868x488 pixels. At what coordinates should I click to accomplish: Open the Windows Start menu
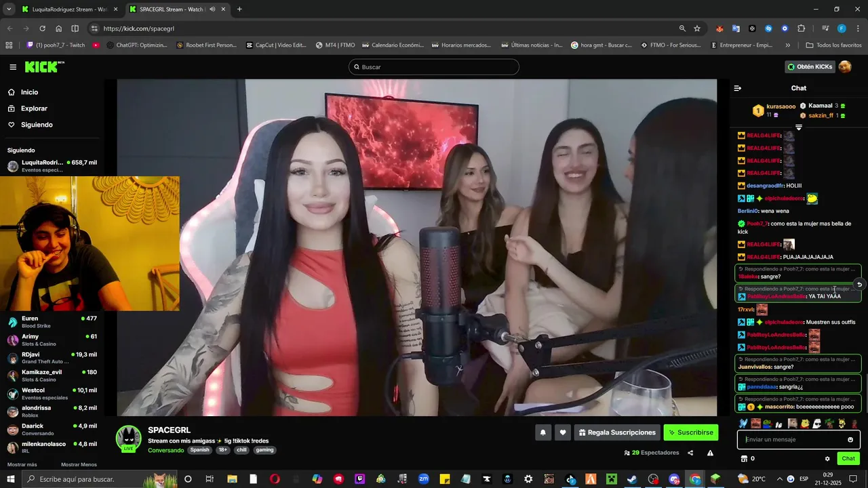11,479
